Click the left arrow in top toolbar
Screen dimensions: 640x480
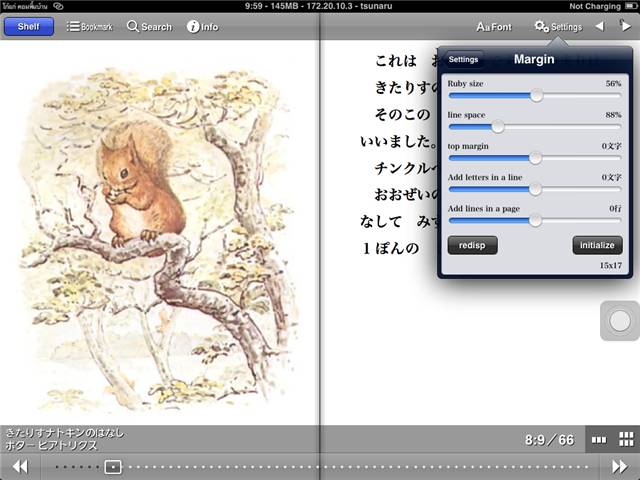pyautogui.click(x=599, y=26)
